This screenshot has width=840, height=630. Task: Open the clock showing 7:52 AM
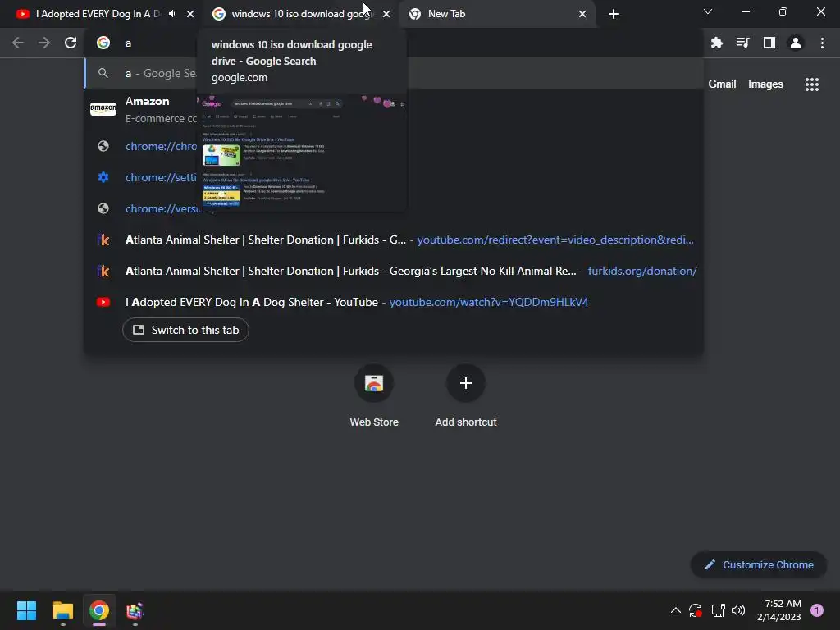coord(779,610)
